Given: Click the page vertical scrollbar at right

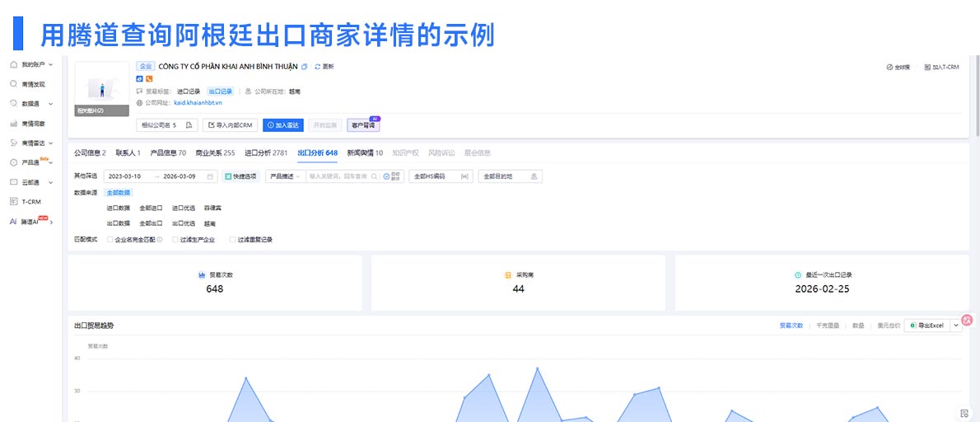Looking at the screenshot, I should point(977,97).
